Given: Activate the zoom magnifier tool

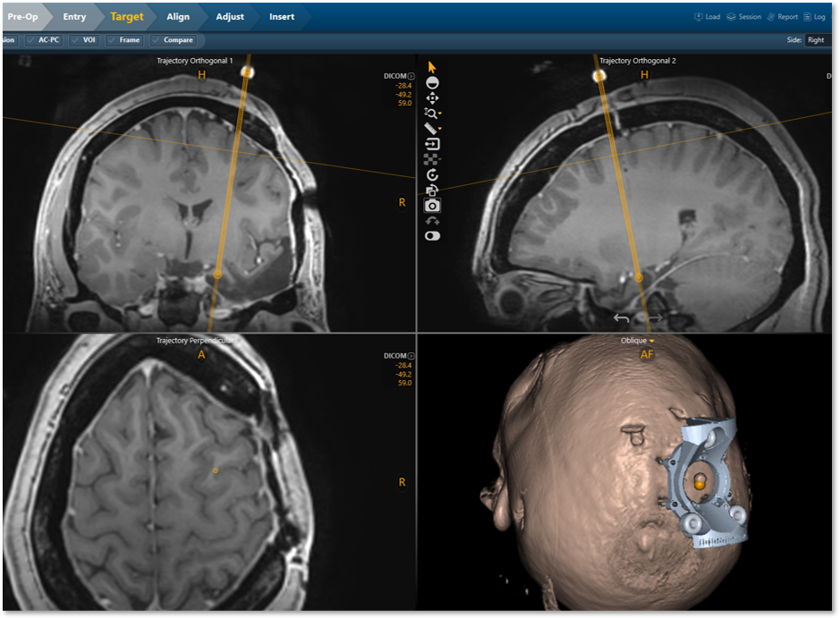Looking at the screenshot, I should click(x=430, y=113).
